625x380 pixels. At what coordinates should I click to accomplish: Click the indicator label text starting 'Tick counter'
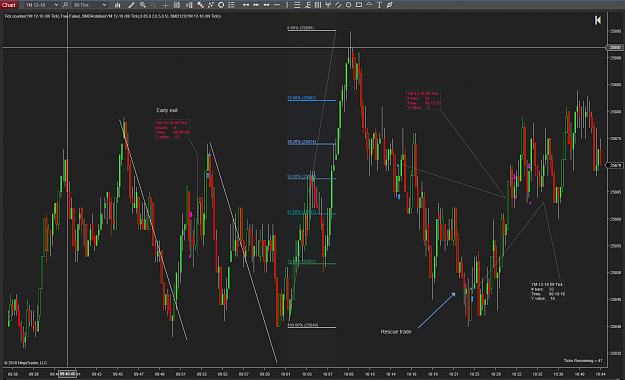[x=112, y=16]
